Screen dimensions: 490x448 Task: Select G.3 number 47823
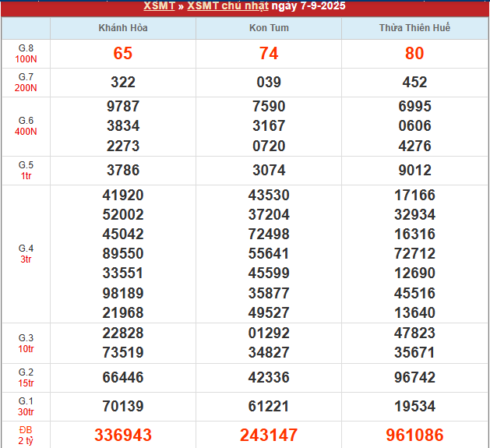click(414, 333)
